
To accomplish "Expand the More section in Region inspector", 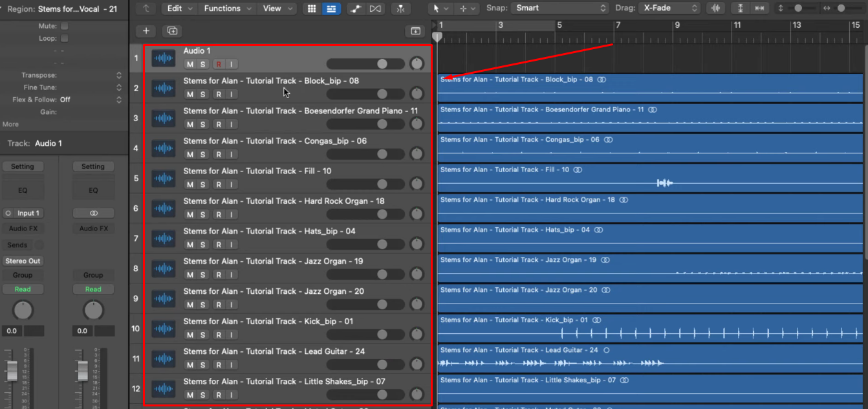I will click(x=10, y=124).
